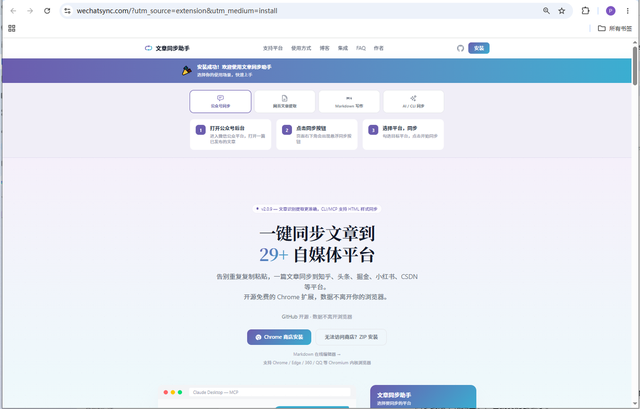This screenshot has width=640, height=409.
Task: Click the zoom magnifier icon in address bar
Action: tap(546, 11)
